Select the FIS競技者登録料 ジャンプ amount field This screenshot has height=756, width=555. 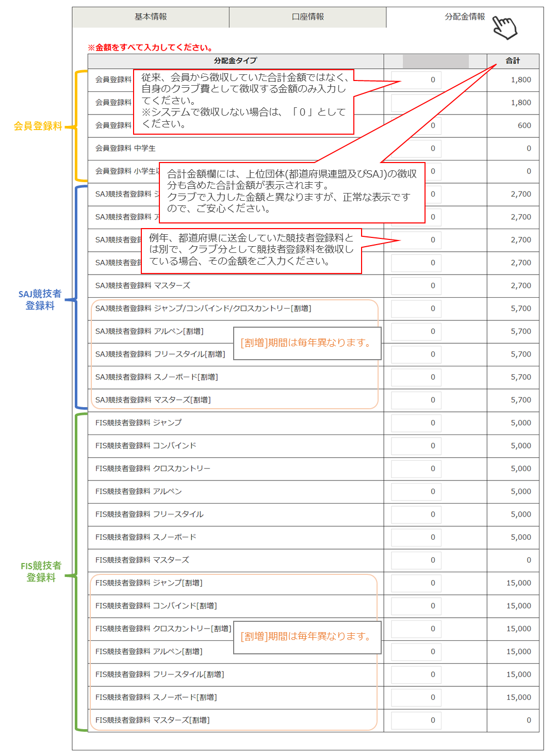click(x=416, y=423)
